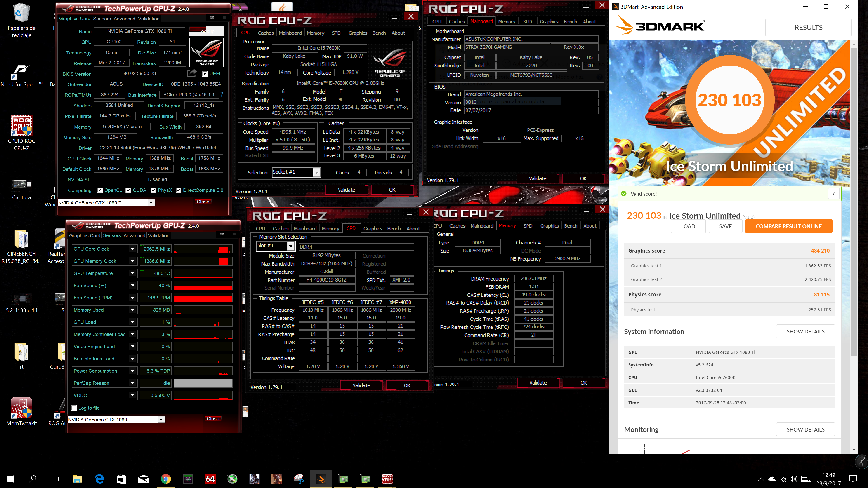Open AIDA64 icon on taskbar
868x488 pixels.
(x=210, y=479)
